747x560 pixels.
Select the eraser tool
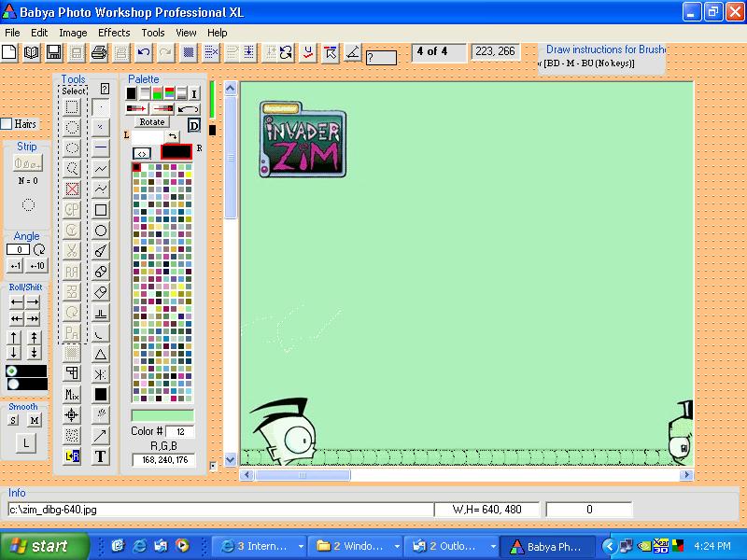pyautogui.click(x=101, y=292)
